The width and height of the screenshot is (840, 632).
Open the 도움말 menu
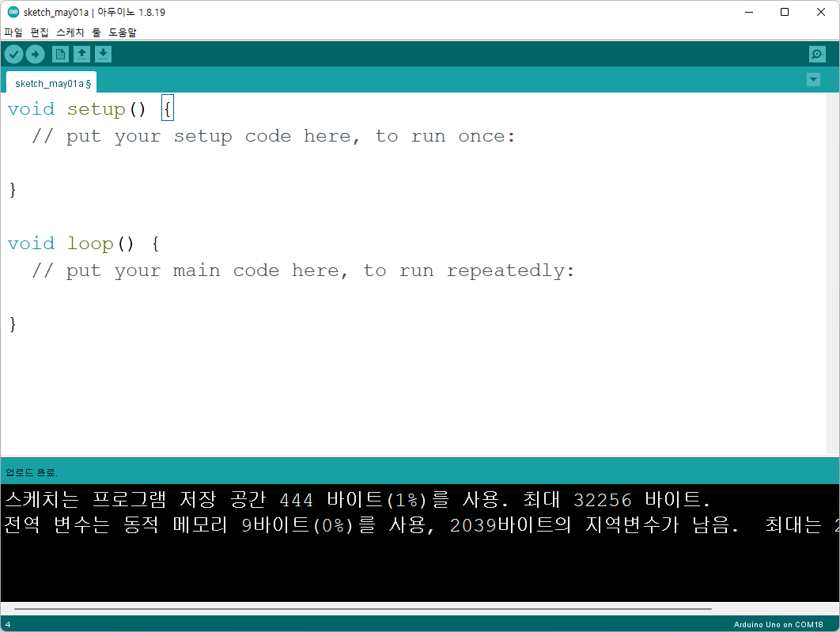click(x=123, y=32)
